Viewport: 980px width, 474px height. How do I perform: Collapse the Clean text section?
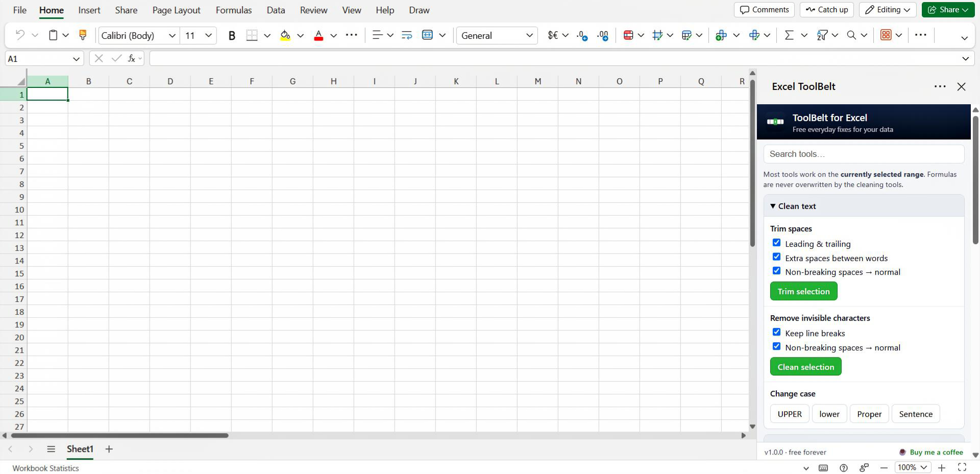pyautogui.click(x=864, y=206)
